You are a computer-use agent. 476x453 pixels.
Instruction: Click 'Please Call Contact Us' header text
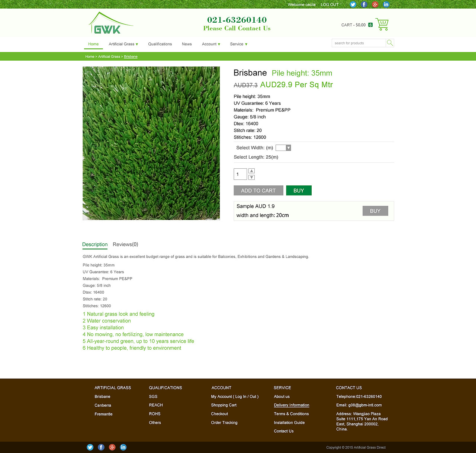237,28
